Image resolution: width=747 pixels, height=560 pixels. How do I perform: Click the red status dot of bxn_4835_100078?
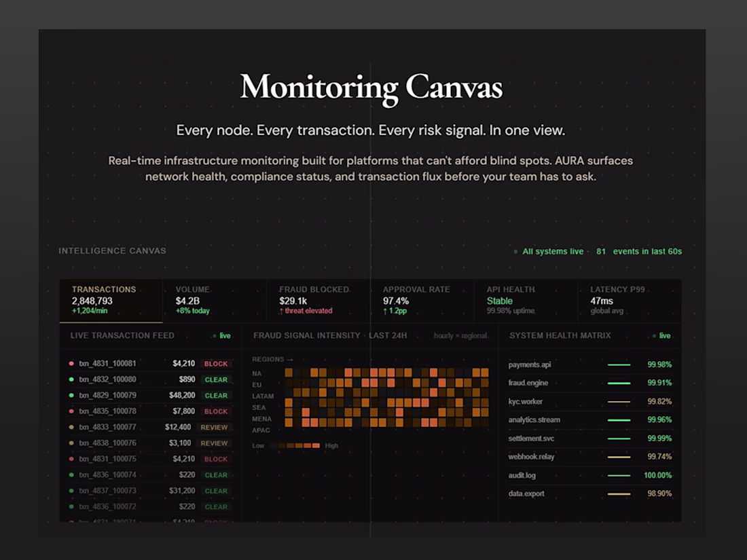[x=71, y=411]
